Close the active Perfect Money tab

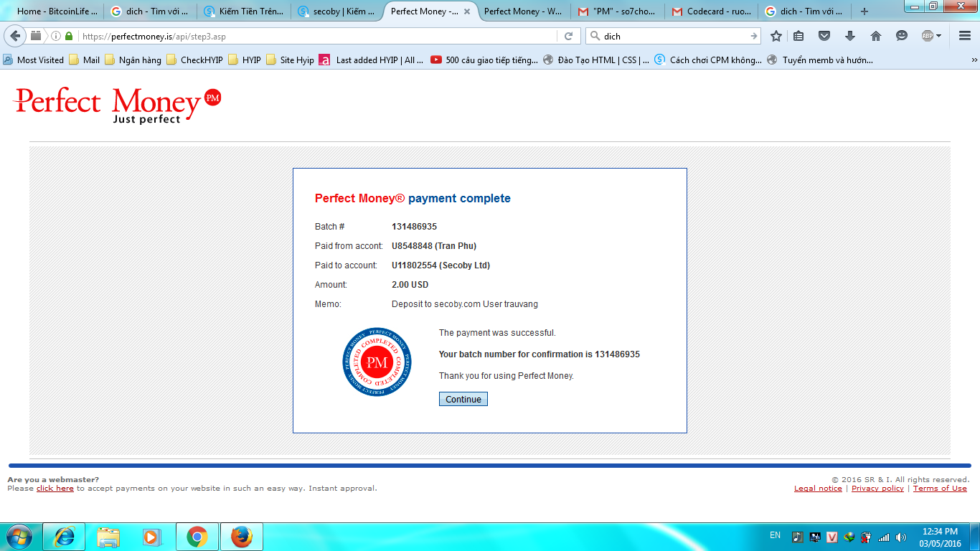pos(467,11)
